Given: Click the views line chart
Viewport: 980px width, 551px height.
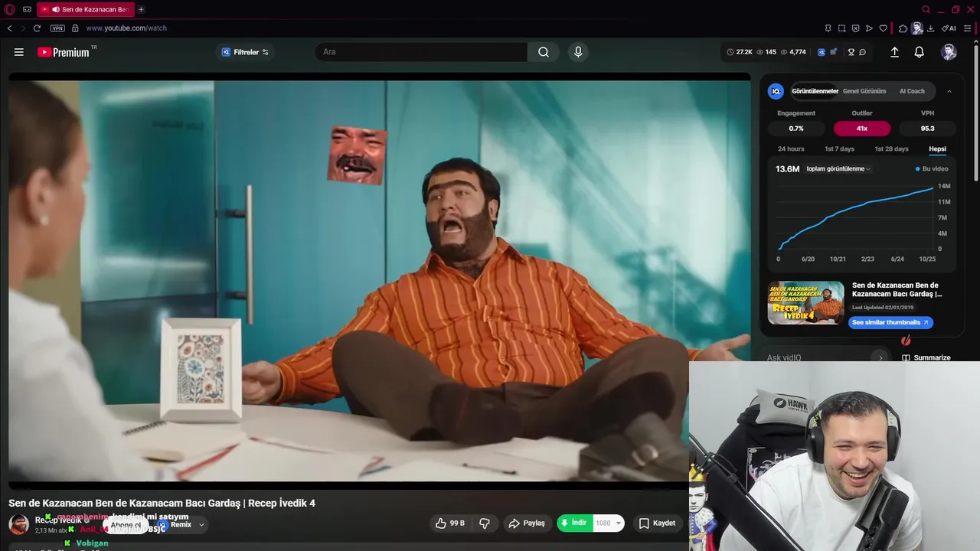Looking at the screenshot, I should coord(856,218).
